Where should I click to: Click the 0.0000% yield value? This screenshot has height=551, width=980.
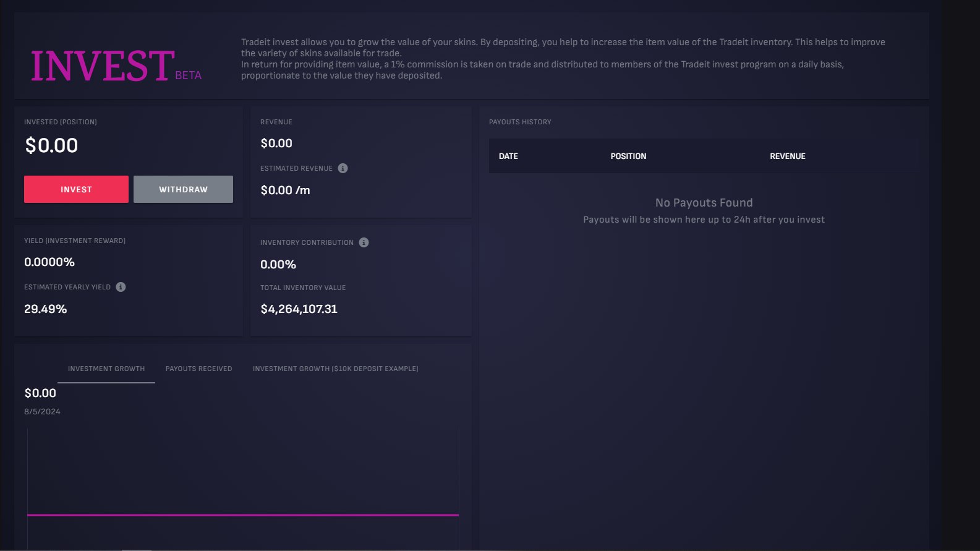49,262
